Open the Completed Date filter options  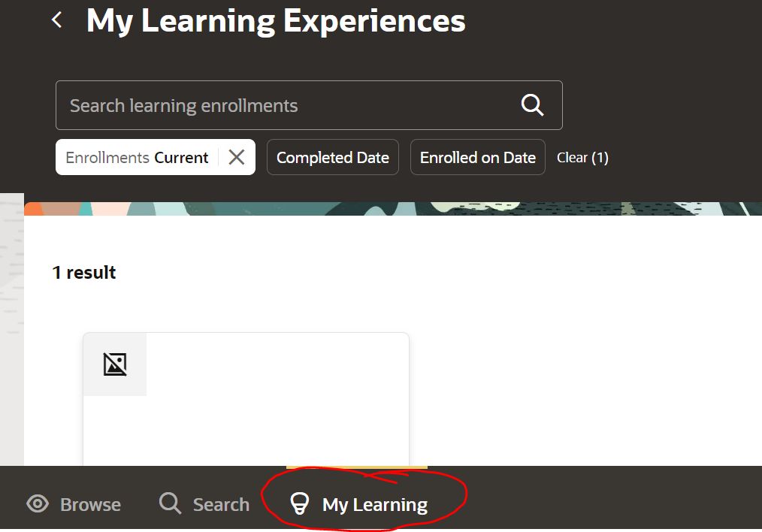pyautogui.click(x=332, y=157)
